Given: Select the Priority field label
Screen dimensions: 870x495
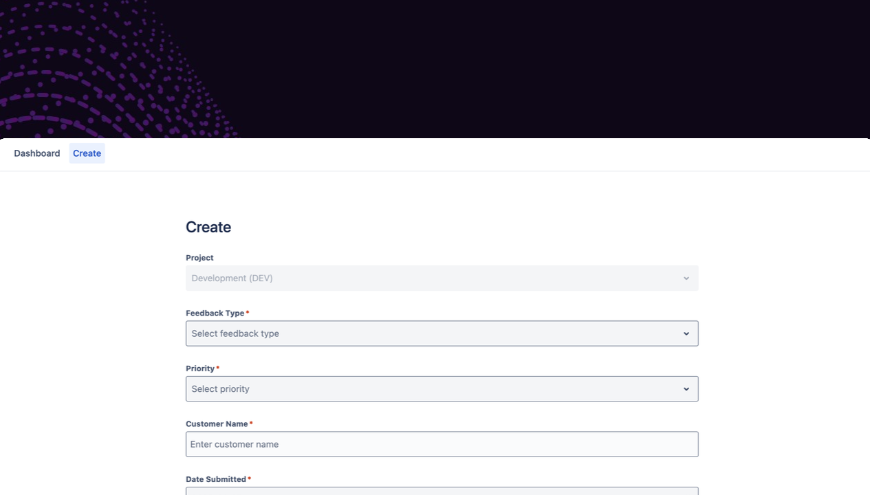Looking at the screenshot, I should coord(200,368).
